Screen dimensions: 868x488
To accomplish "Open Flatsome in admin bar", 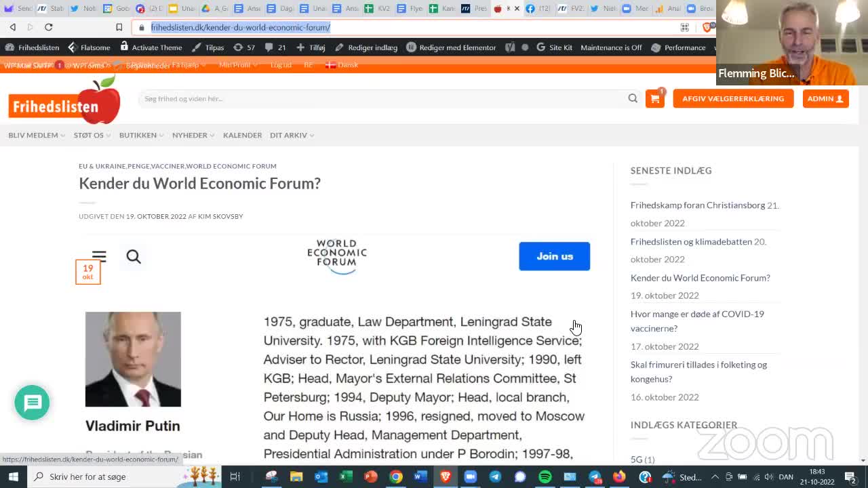I will pyautogui.click(x=89, y=47).
